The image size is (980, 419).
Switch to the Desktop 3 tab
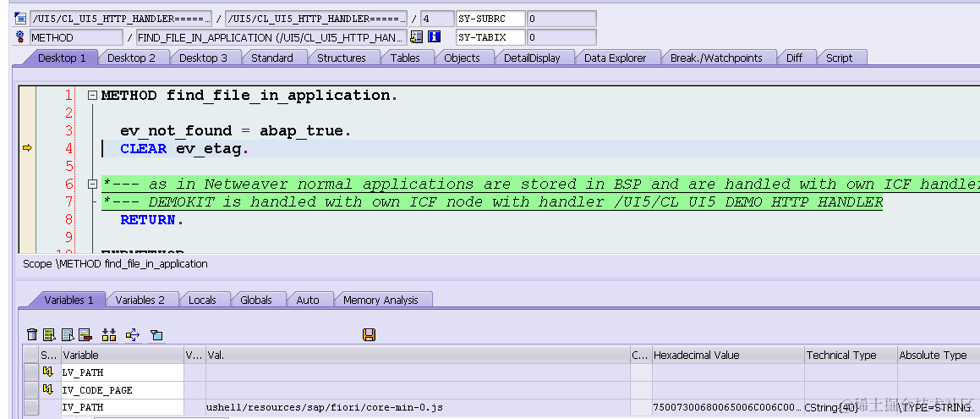coord(203,58)
